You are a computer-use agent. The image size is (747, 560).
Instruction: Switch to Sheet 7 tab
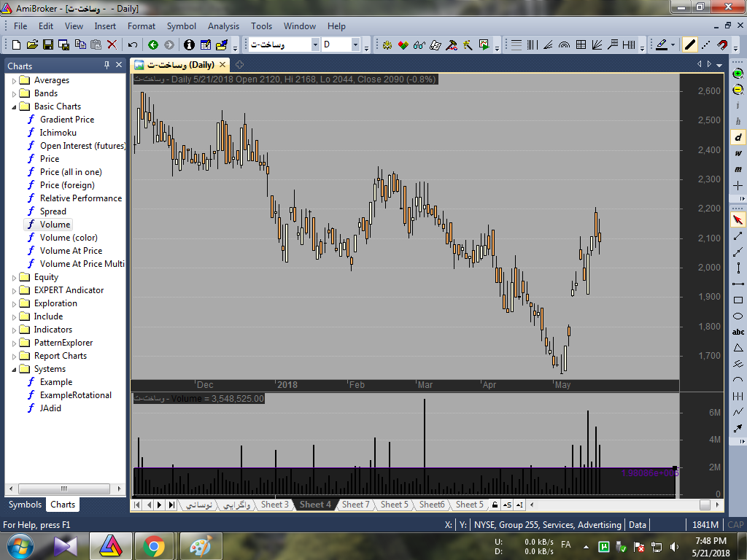coord(355,505)
